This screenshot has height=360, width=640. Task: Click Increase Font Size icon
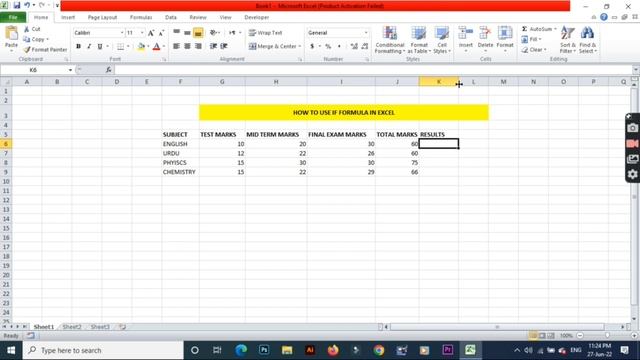[151, 33]
